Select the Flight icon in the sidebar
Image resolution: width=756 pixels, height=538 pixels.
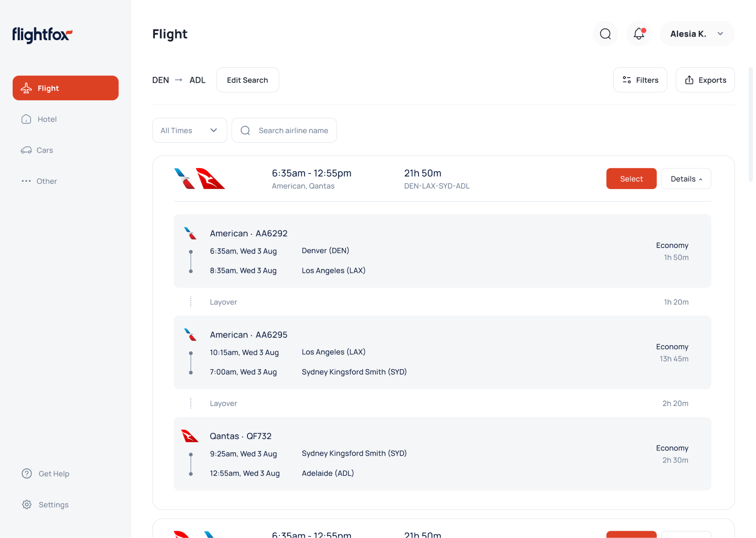click(x=26, y=88)
